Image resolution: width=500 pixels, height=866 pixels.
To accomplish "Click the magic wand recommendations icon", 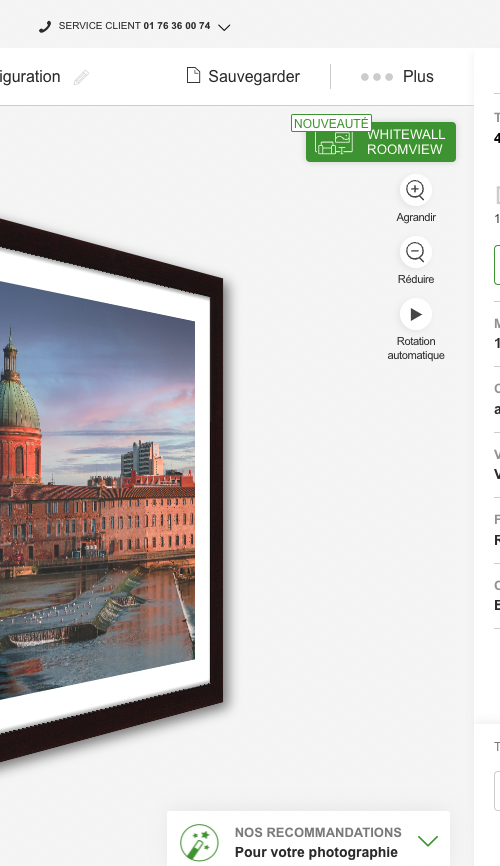I will [x=199, y=843].
